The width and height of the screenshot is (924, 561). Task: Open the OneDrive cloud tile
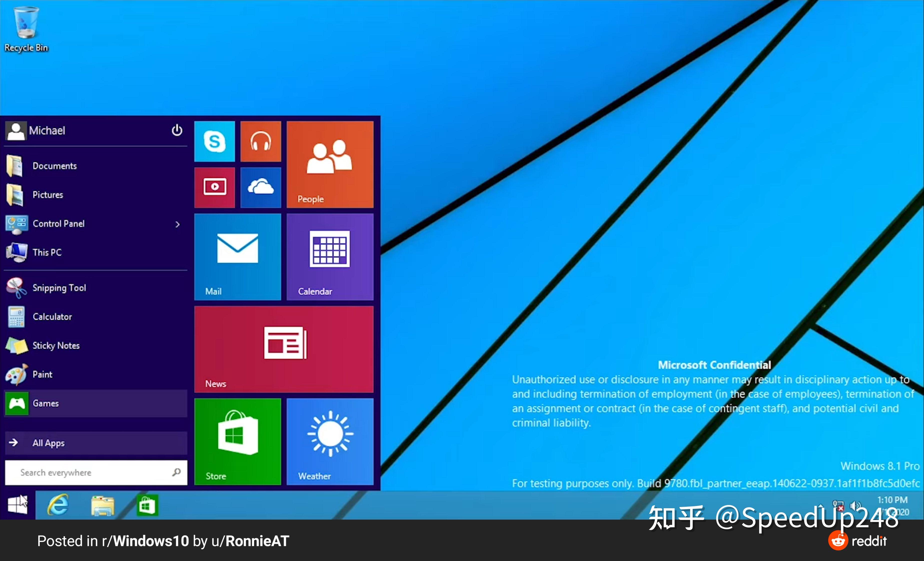point(261,187)
